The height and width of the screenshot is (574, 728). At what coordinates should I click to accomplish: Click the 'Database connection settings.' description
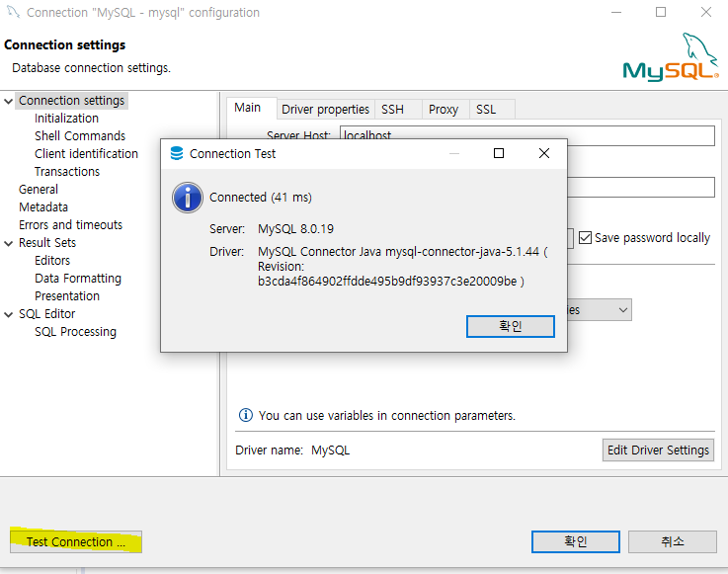point(91,68)
